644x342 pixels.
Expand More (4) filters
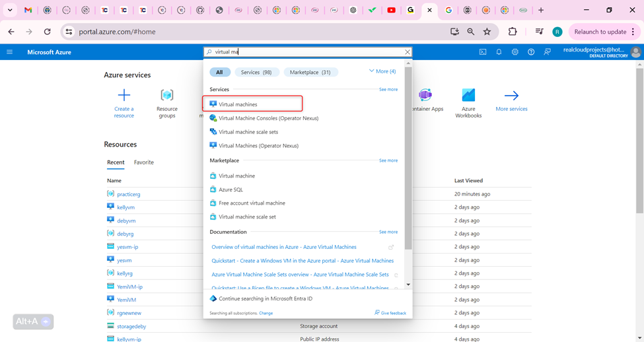pyautogui.click(x=382, y=71)
